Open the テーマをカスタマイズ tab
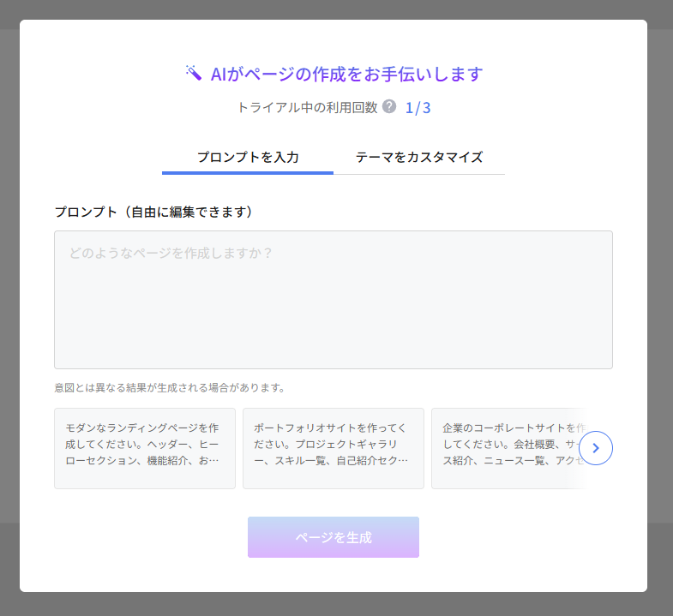 [x=419, y=157]
